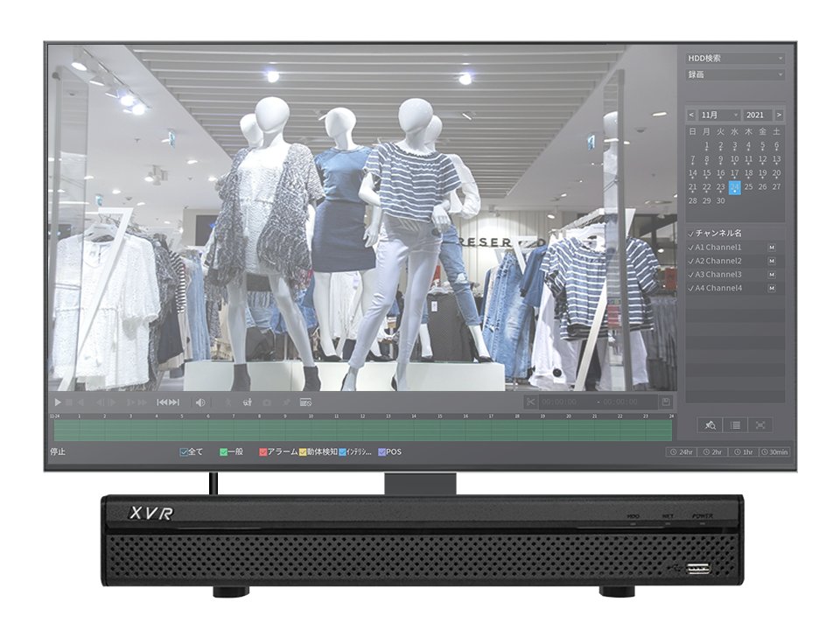Select November 23 in calendar

pos(720,187)
